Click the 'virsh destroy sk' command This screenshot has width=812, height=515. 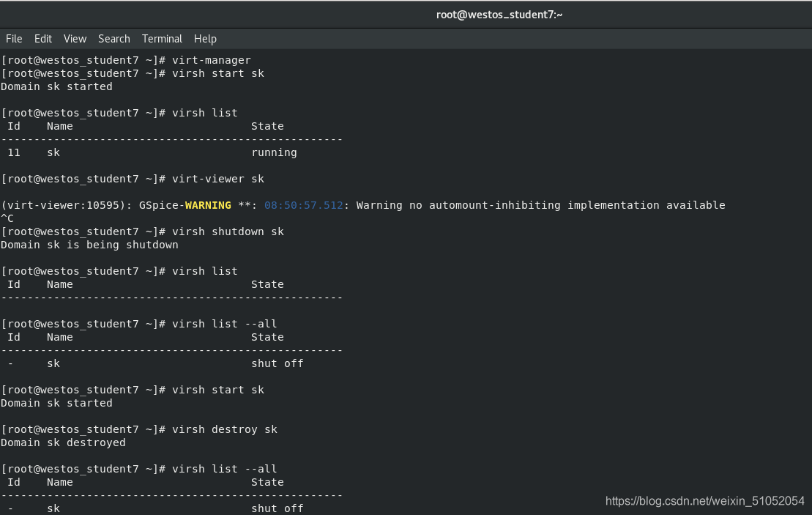[x=225, y=429]
